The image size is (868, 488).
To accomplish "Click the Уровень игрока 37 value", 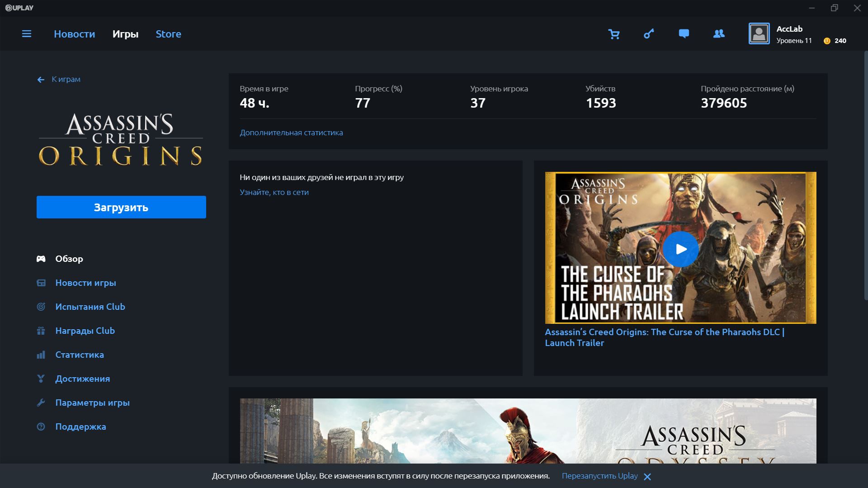I will pos(478,103).
